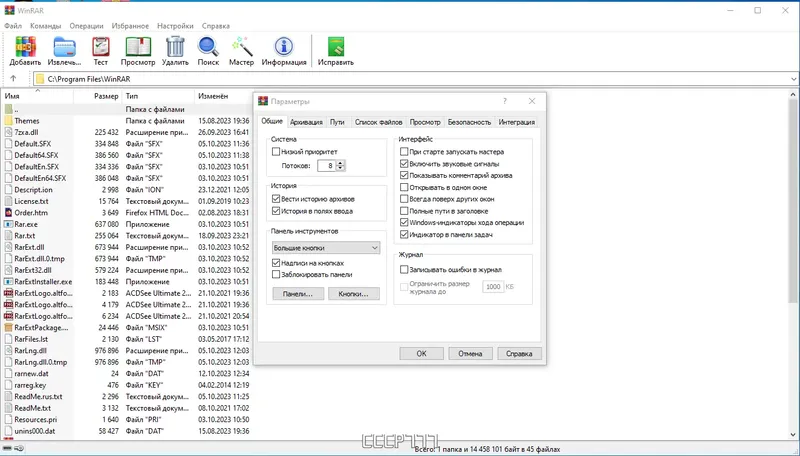Switch to the Пути tab
The image size is (800, 456).
point(337,122)
